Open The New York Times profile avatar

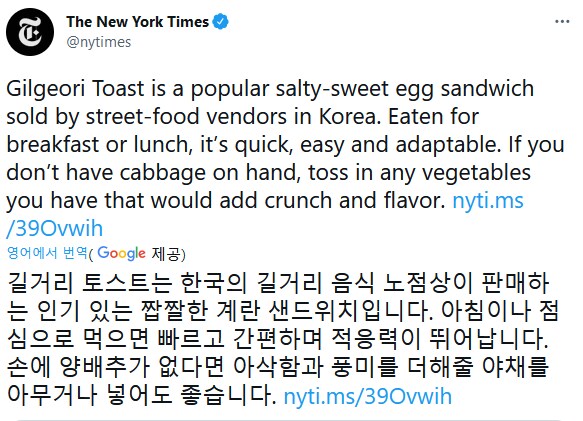(x=30, y=32)
